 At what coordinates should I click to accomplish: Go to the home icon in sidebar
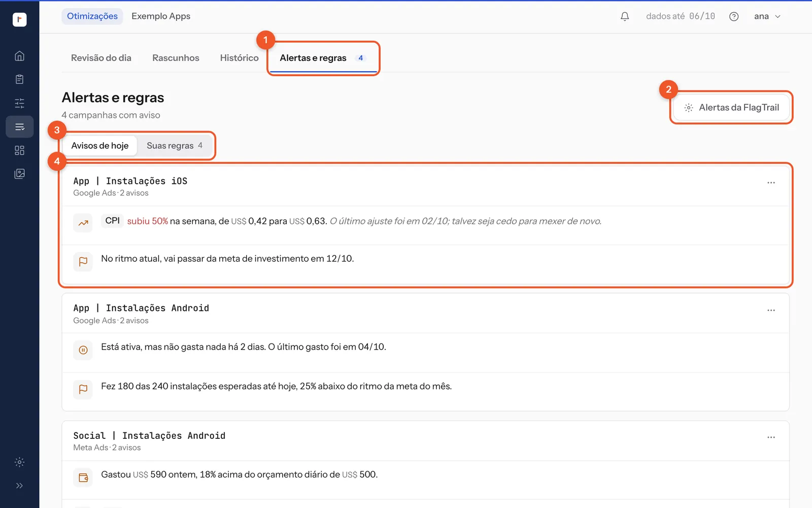coord(19,56)
